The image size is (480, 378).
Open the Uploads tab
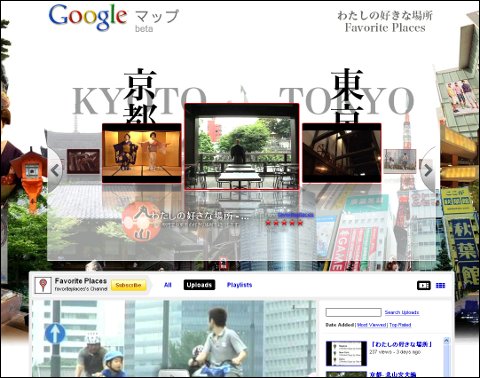click(199, 285)
